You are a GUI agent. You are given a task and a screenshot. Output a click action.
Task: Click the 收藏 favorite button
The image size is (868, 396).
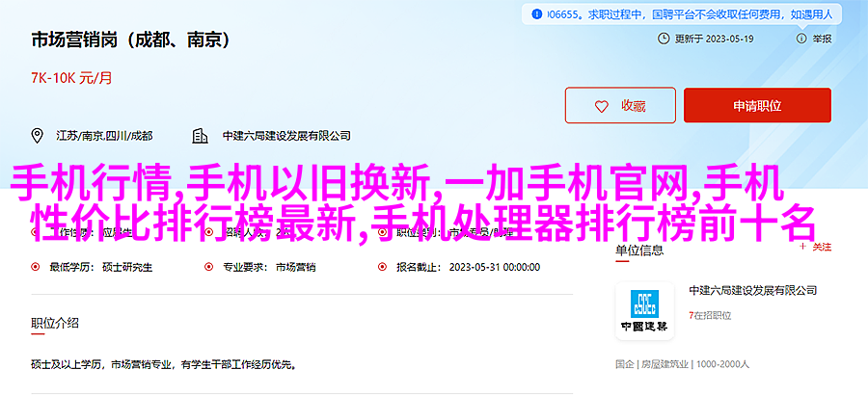pos(620,105)
